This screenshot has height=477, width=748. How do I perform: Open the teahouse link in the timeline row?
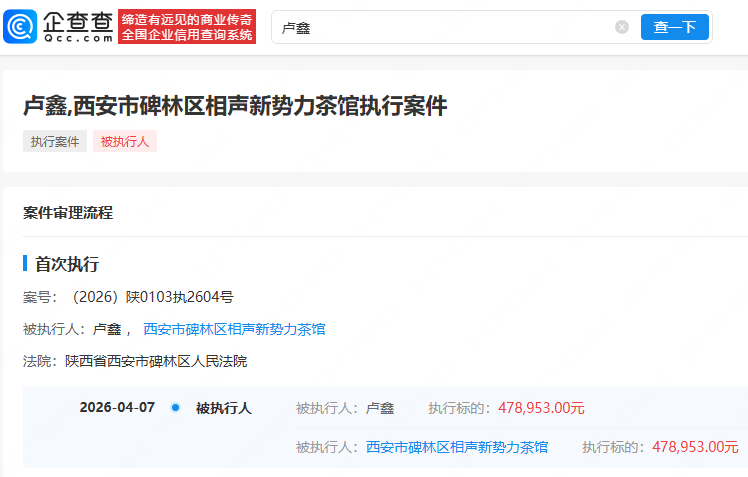click(x=456, y=447)
